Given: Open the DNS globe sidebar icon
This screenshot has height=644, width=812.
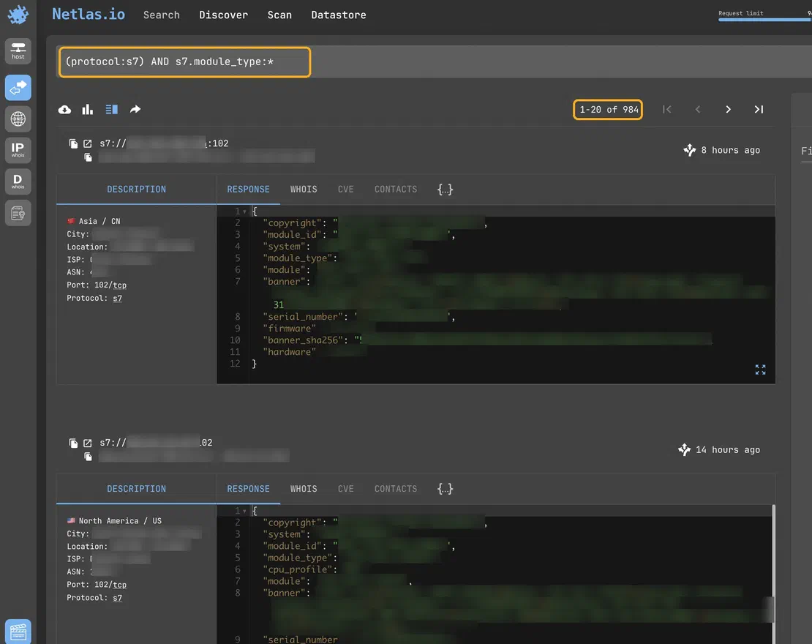Looking at the screenshot, I should pos(18,119).
